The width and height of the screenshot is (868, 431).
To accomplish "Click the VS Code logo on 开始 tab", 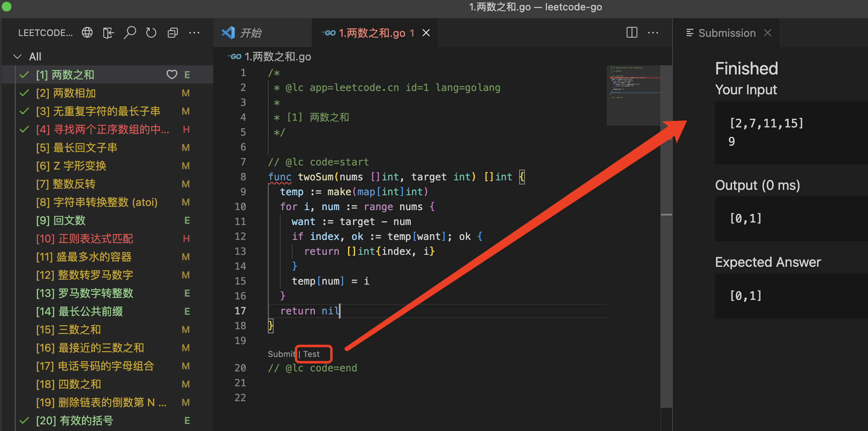I will point(228,33).
